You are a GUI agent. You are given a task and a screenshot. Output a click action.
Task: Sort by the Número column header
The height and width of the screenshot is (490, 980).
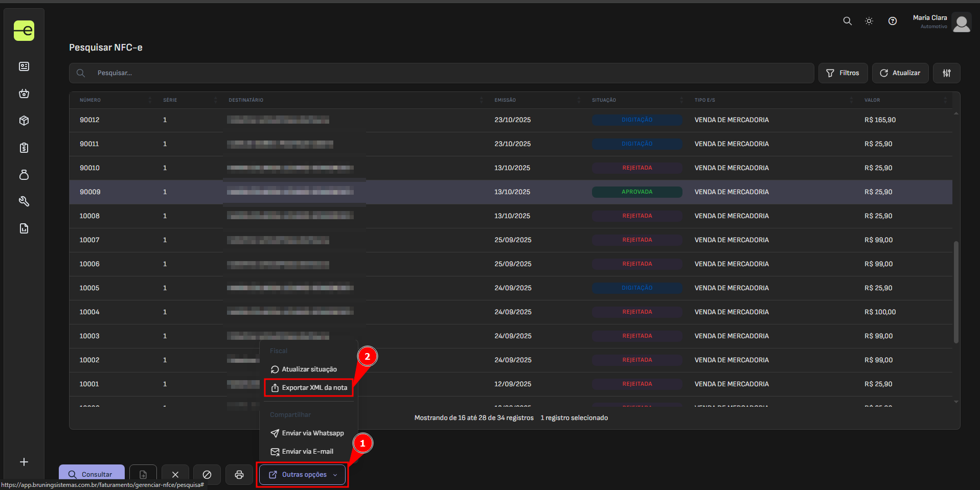(x=90, y=100)
